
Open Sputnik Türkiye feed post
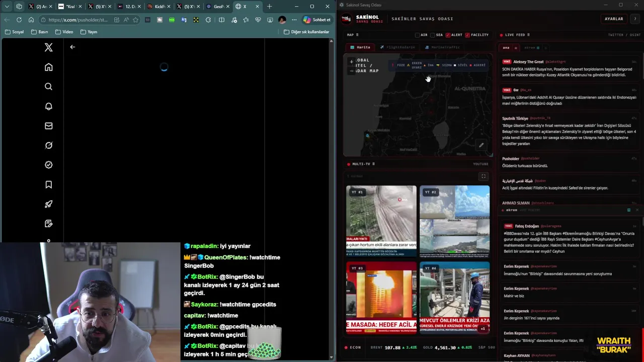569,131
